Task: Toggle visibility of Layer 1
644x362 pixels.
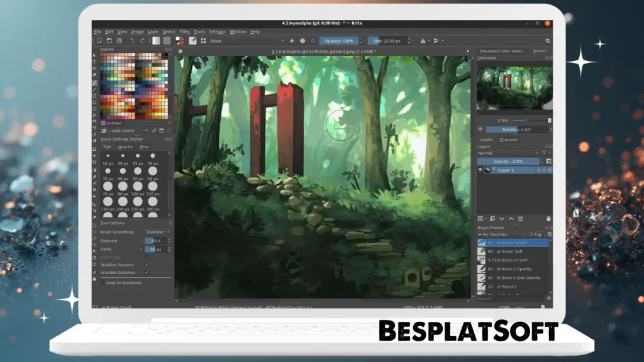Action: tap(480, 170)
